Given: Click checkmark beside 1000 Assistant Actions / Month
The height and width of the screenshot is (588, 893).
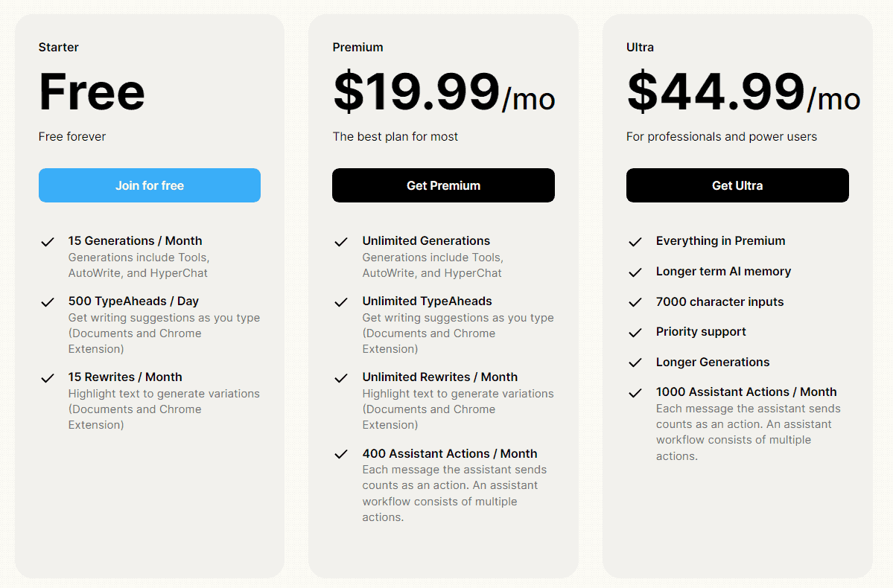Looking at the screenshot, I should point(635,393).
